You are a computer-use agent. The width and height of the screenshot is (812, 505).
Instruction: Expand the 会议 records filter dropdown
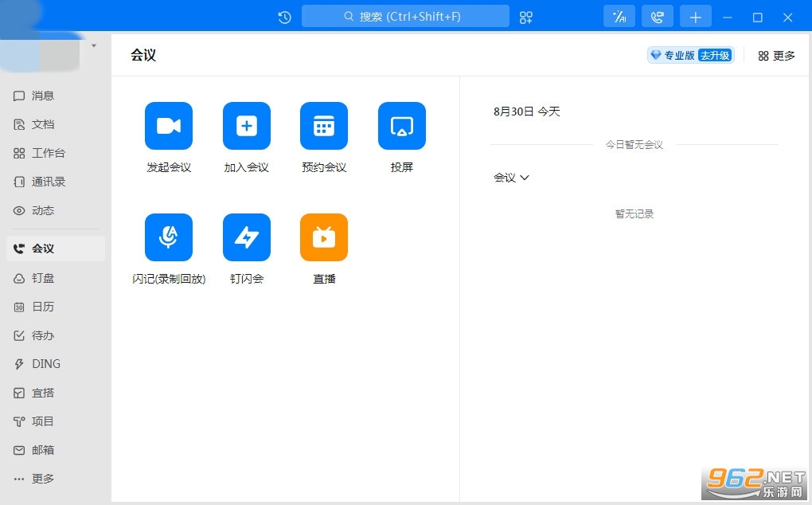click(x=511, y=178)
